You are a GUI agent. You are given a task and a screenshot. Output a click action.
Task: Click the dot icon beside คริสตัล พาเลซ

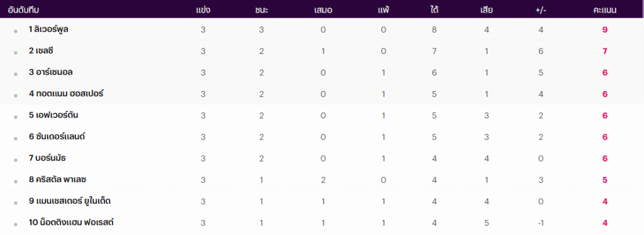click(x=16, y=181)
